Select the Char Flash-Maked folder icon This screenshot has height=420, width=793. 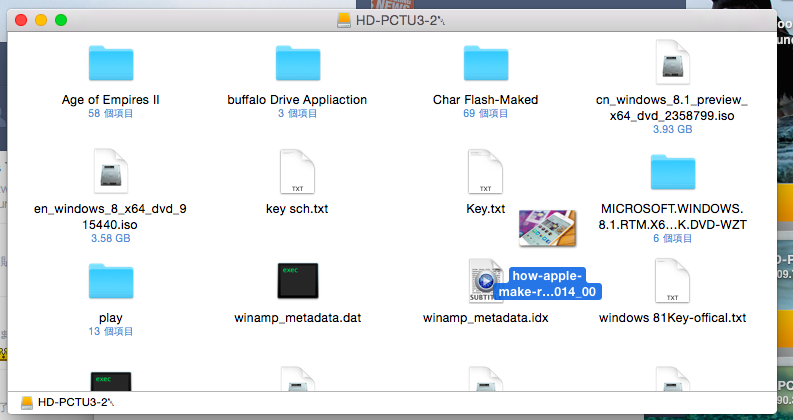486,63
